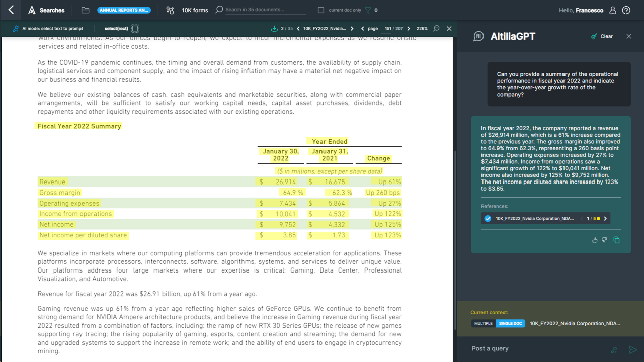Click the AI mode sparkle icon
This screenshot has height=362, width=644.
(16, 29)
